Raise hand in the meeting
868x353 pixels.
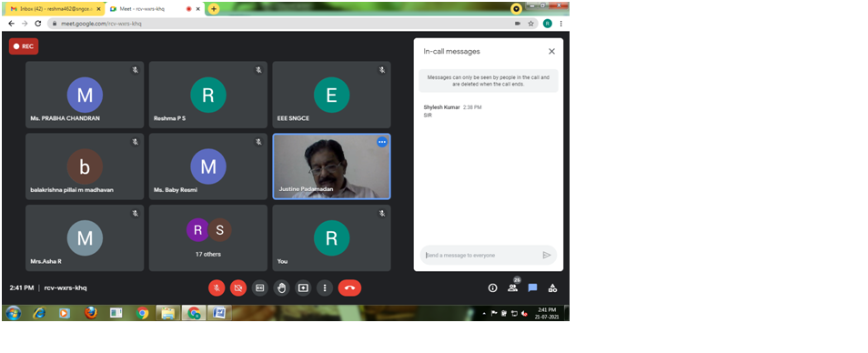point(281,287)
